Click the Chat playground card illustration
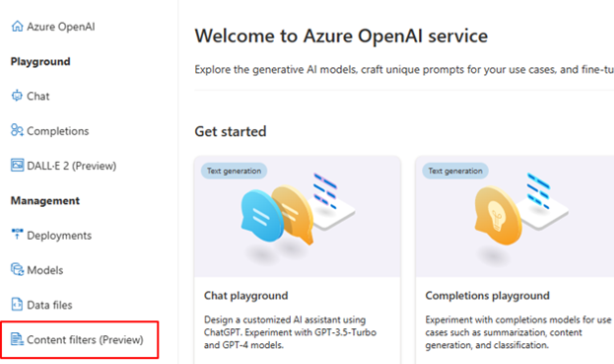 (297, 216)
